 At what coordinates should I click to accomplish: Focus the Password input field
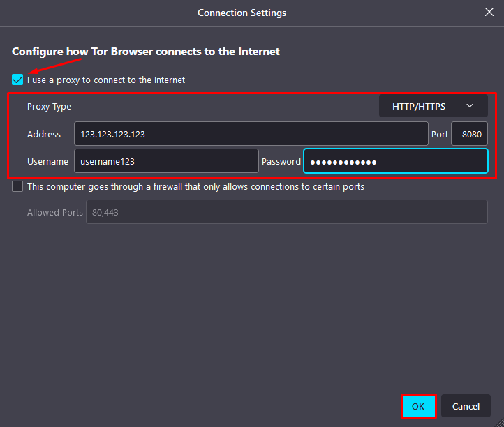[396, 161]
